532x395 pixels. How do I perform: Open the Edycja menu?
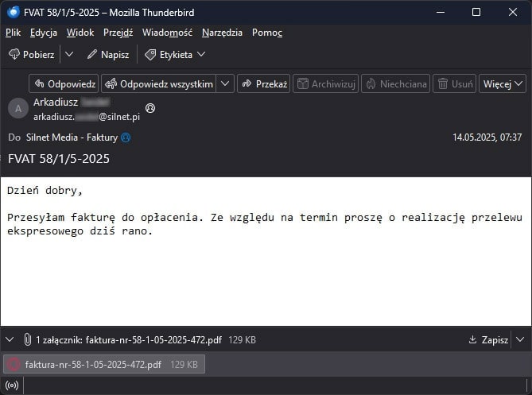tap(44, 33)
